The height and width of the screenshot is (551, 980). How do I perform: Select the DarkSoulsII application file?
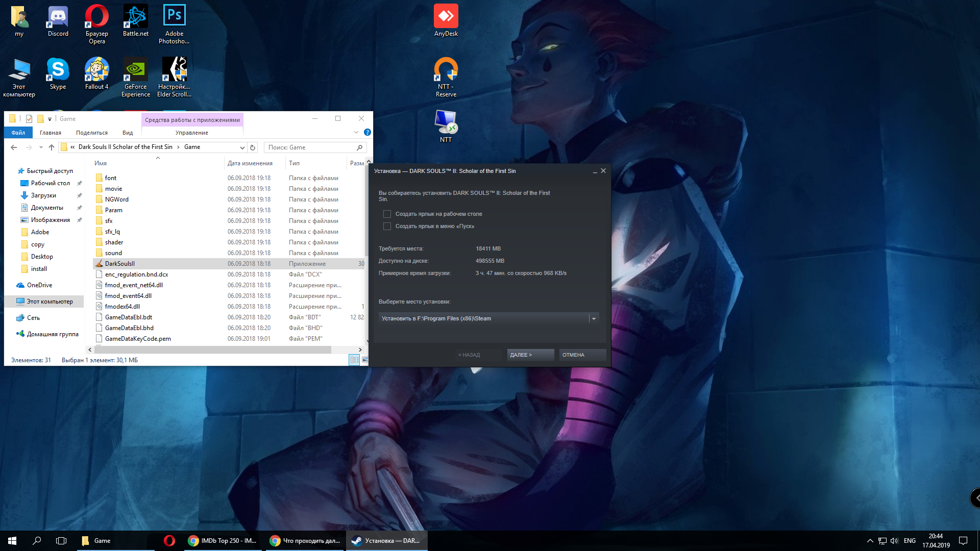[x=229, y=264]
